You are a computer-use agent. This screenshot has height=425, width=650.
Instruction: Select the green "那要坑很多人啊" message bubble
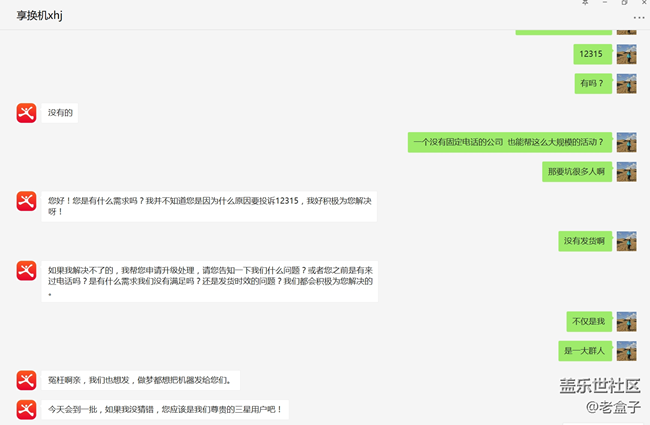pyautogui.click(x=576, y=172)
